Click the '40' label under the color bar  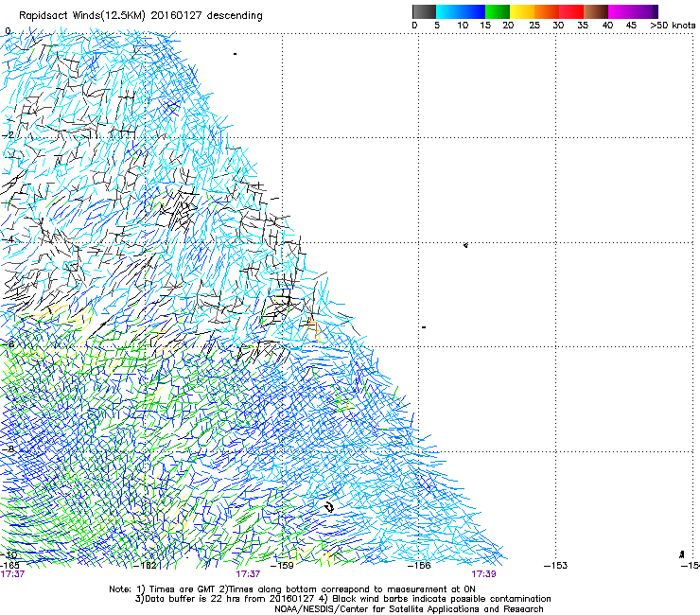coord(607,26)
